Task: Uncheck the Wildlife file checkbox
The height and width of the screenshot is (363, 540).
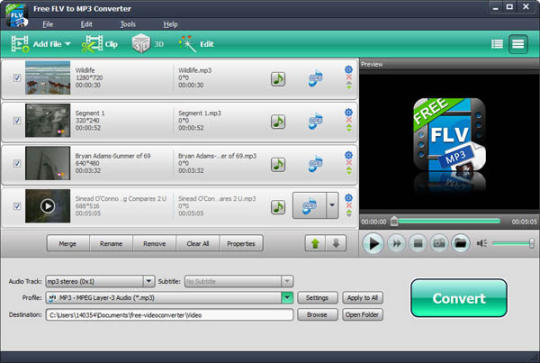Action: pos(17,77)
